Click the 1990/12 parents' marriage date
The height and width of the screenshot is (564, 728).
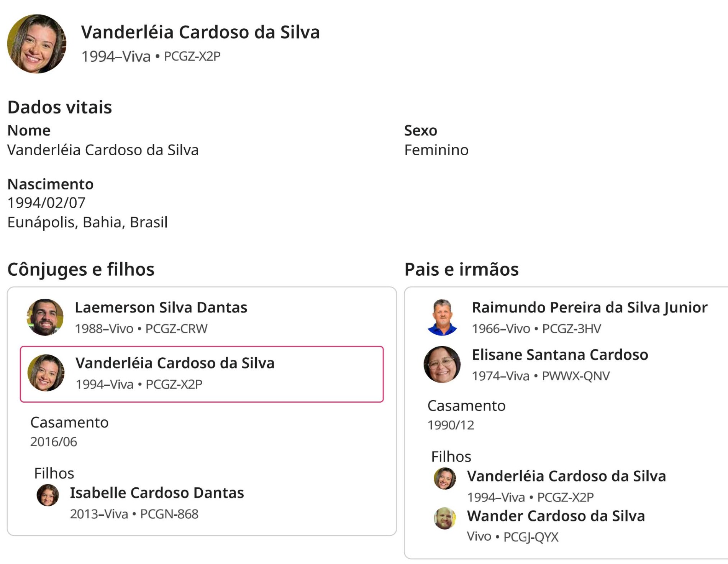click(451, 425)
